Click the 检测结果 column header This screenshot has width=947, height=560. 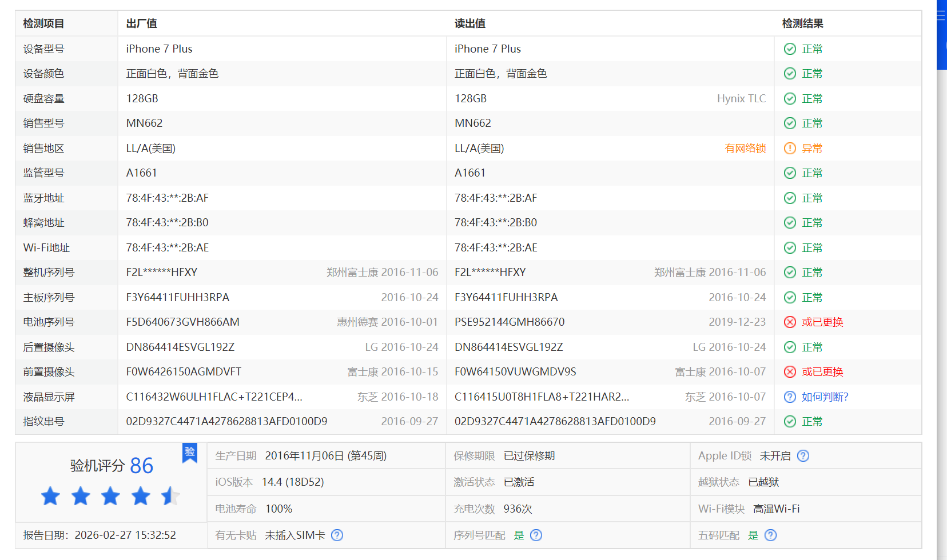(x=802, y=23)
